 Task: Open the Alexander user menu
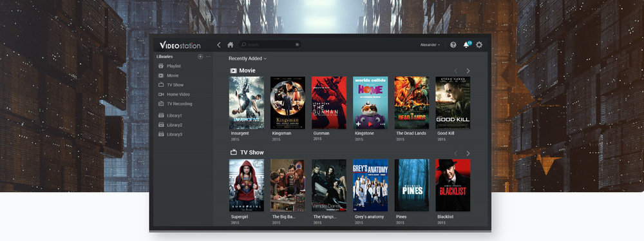[430, 45]
